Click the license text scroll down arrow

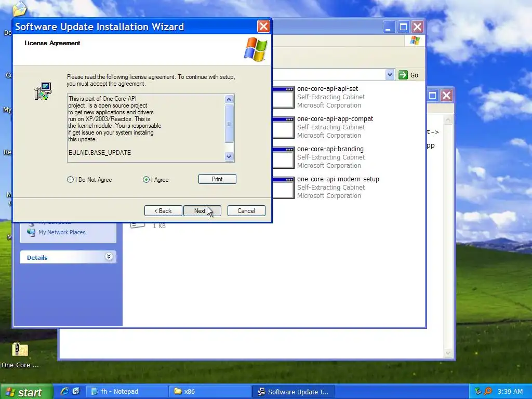point(229,156)
